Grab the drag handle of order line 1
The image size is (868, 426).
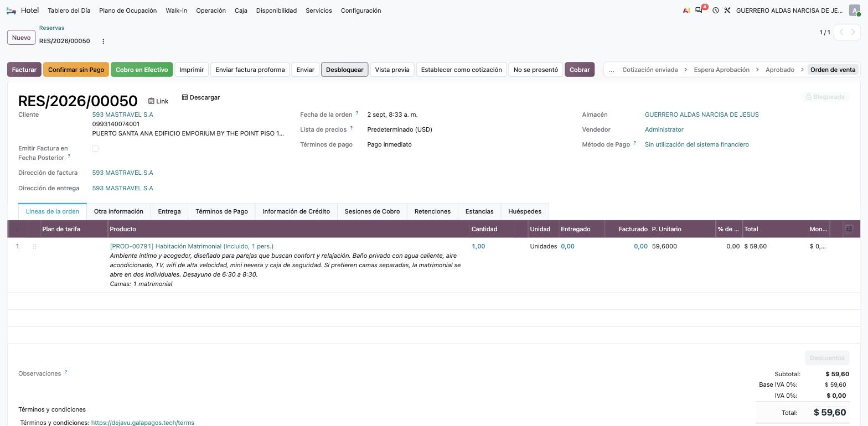click(34, 247)
